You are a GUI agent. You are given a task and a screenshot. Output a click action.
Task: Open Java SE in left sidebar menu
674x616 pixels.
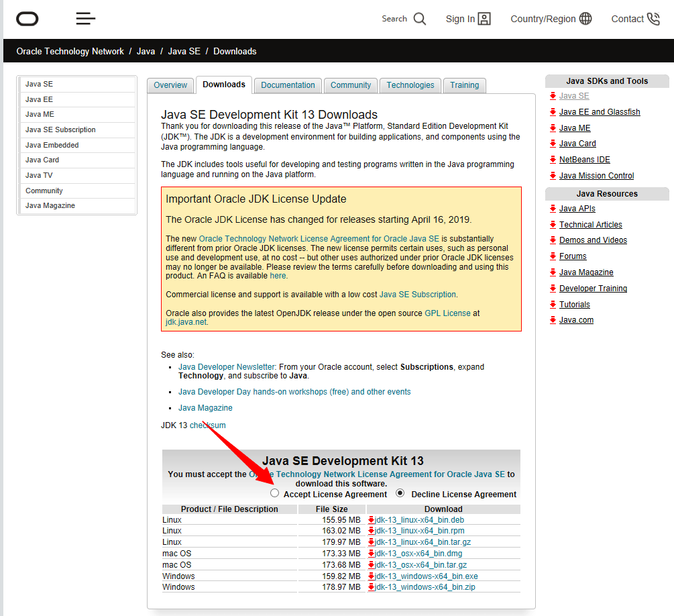[x=77, y=85]
